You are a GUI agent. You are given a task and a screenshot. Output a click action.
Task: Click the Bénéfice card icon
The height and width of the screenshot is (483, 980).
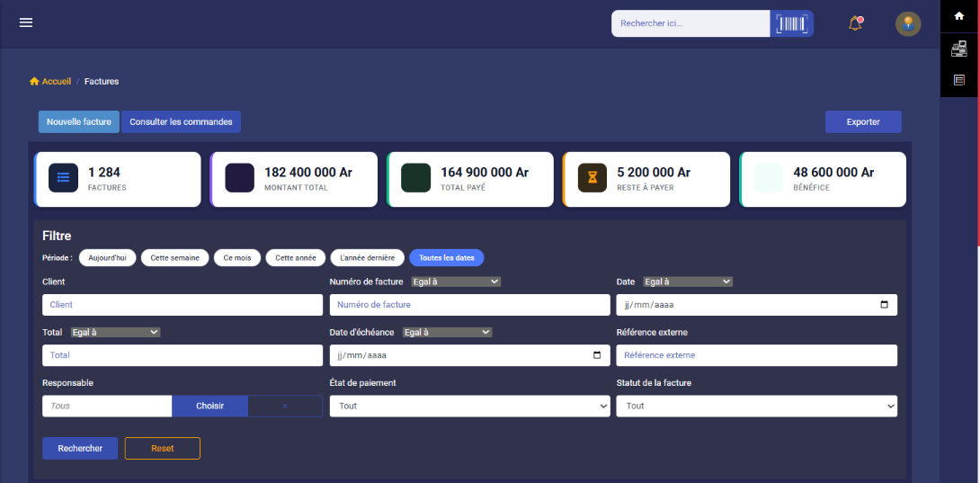pyautogui.click(x=768, y=178)
